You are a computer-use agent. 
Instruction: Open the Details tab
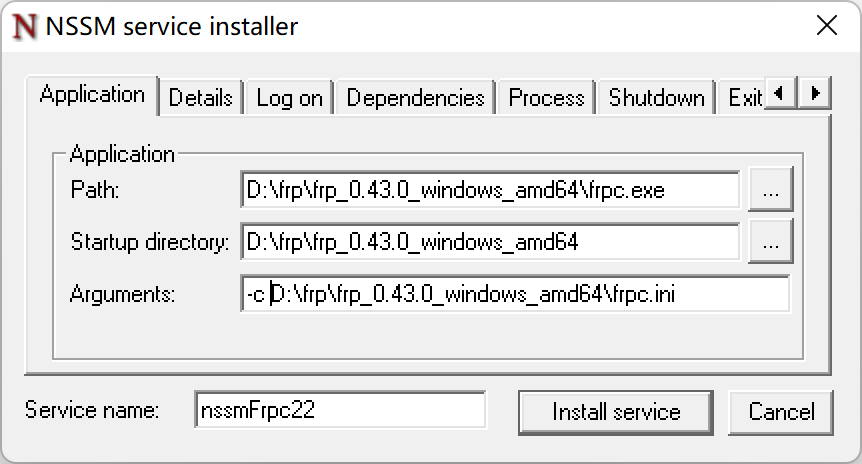pyautogui.click(x=200, y=98)
